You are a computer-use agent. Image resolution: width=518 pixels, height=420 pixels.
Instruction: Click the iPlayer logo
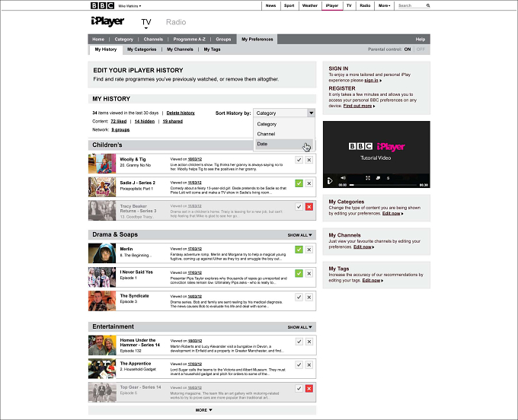[107, 21]
